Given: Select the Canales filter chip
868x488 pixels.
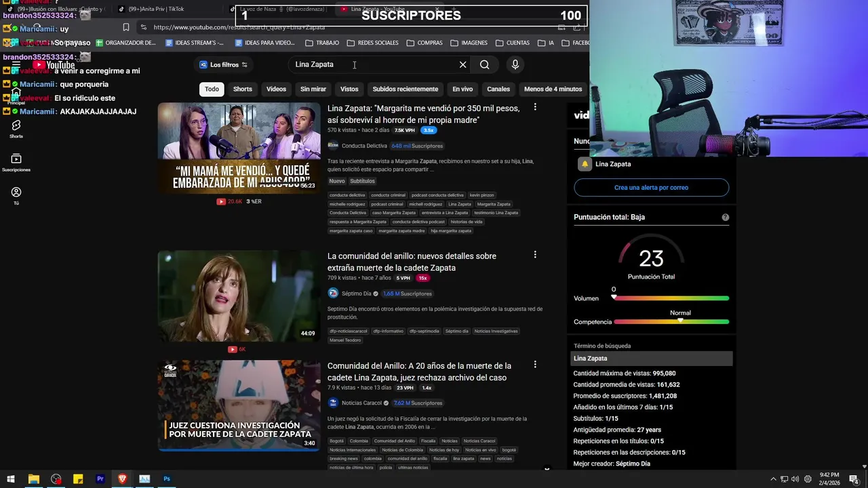Looking at the screenshot, I should click(498, 89).
